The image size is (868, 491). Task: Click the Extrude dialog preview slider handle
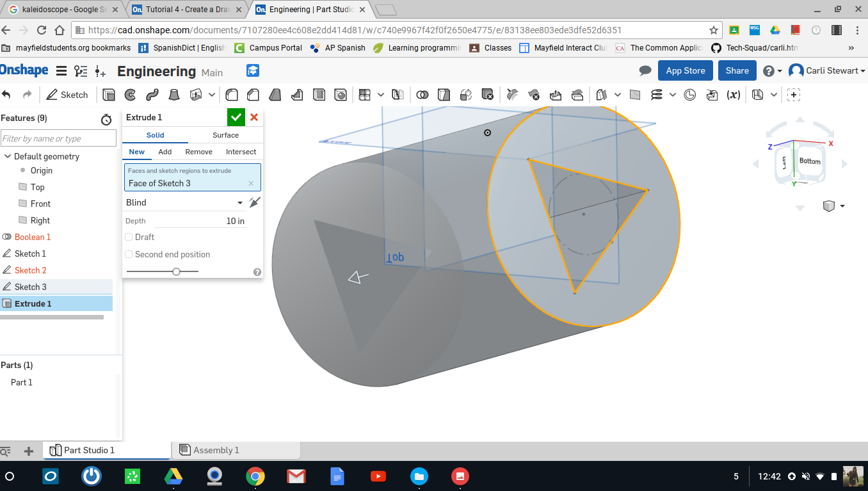[x=176, y=271]
